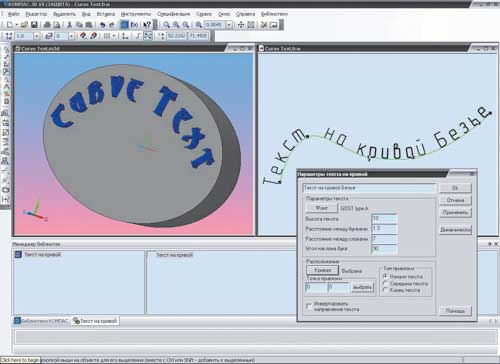Click the Open file folder icon
This screenshot has height=364, width=500.
[x=24, y=25]
